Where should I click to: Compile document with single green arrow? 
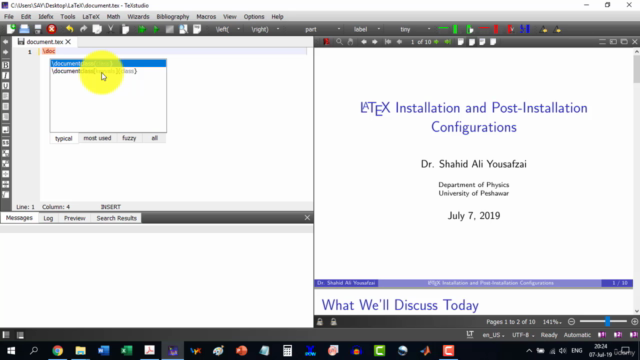click(x=156, y=29)
